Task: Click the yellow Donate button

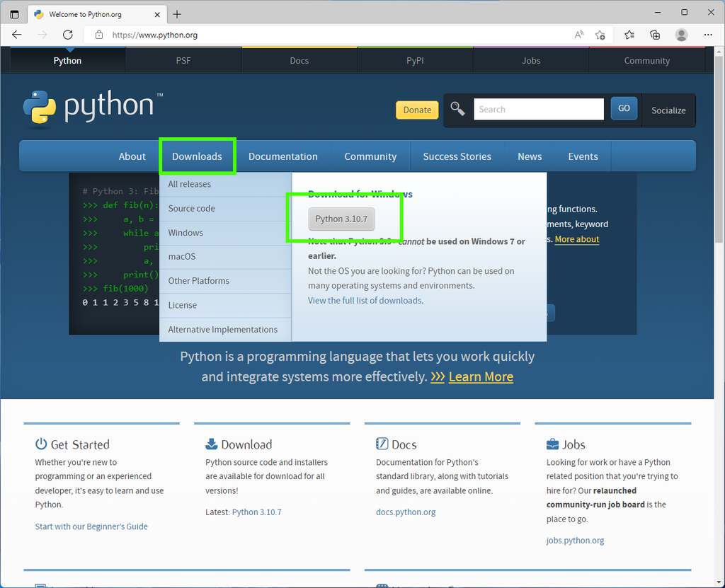Action: click(x=416, y=110)
